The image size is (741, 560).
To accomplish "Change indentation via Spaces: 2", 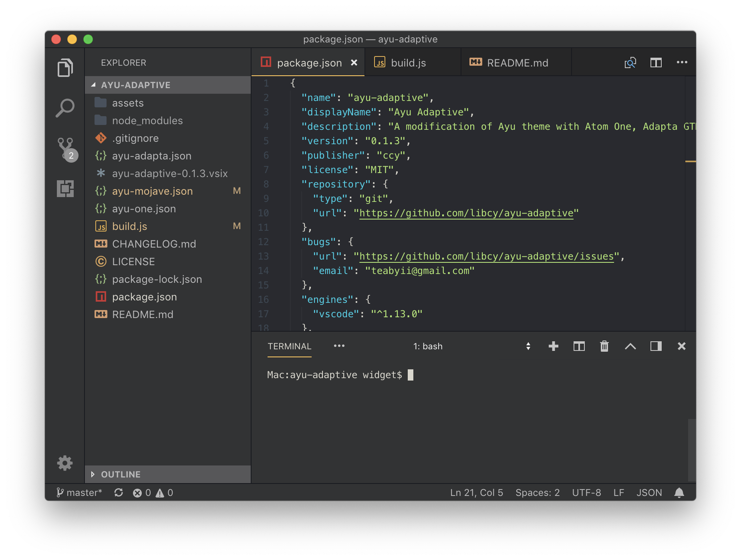I will (538, 493).
